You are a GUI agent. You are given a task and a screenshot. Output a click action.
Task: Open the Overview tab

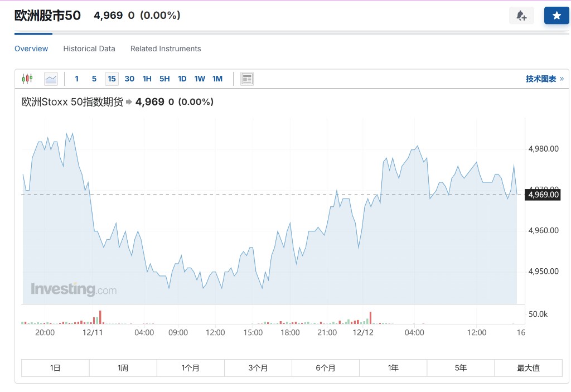[31, 49]
